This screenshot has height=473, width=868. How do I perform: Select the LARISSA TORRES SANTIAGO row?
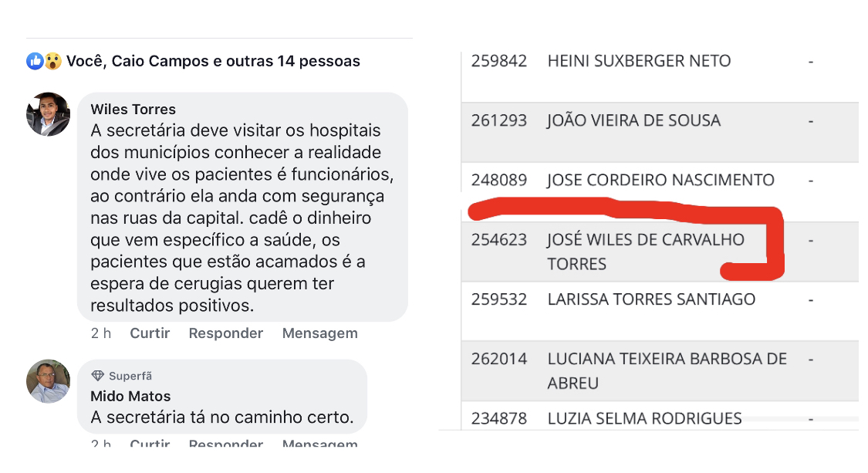point(651,299)
